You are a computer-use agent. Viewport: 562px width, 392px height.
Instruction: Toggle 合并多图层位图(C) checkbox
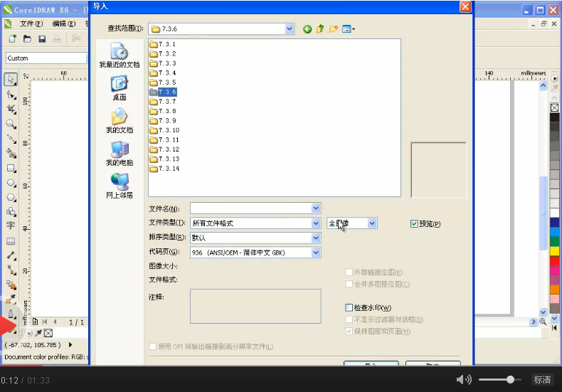coord(349,284)
